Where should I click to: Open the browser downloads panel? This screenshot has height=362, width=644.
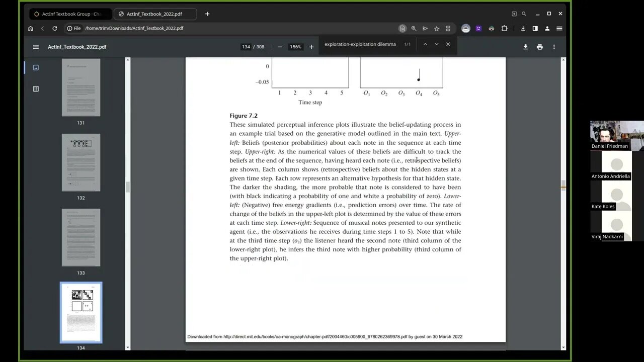point(523,28)
